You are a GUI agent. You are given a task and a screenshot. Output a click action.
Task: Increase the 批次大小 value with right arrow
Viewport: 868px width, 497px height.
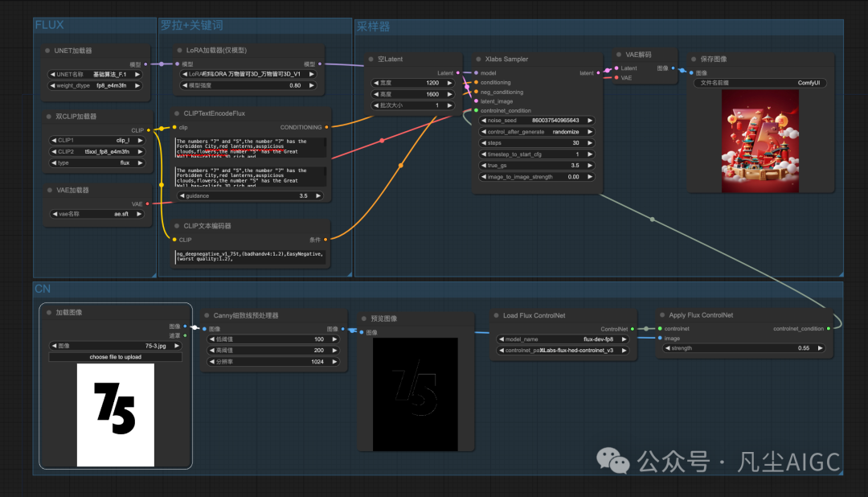449,105
